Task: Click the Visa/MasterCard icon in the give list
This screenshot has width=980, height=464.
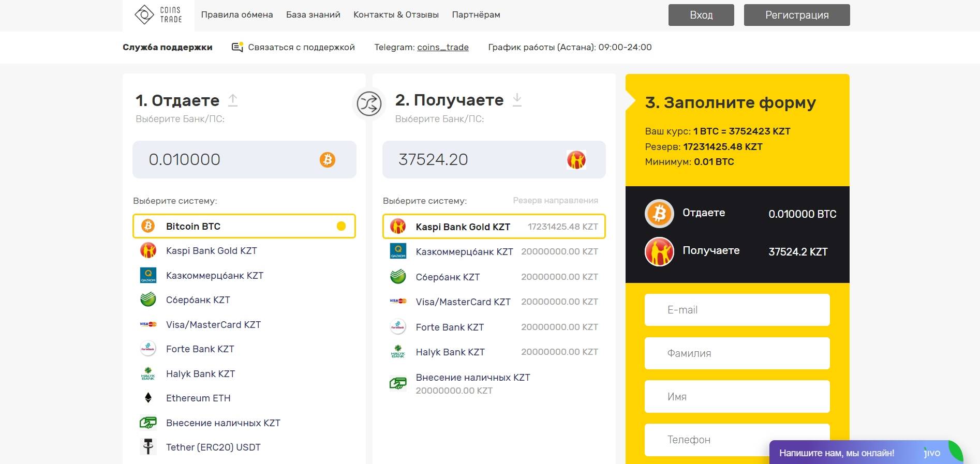Action: point(148,324)
